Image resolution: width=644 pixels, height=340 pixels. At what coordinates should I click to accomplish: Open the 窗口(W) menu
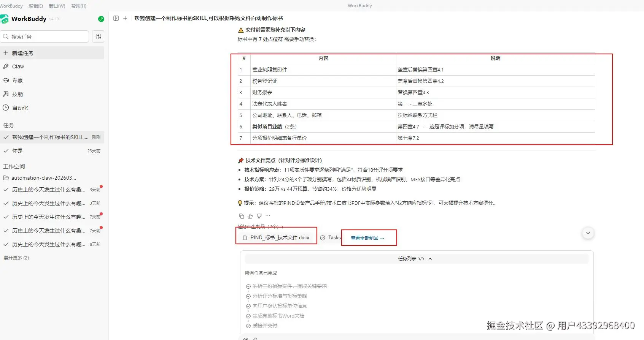tap(57, 6)
